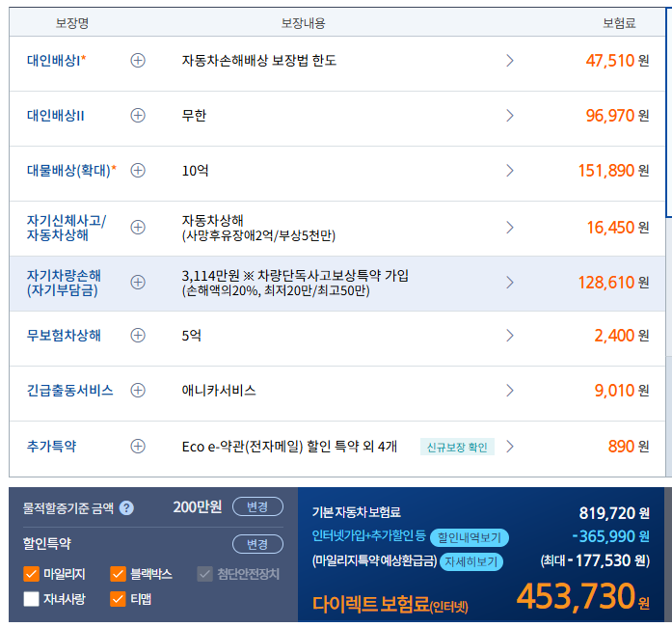Click plus icon for 긴급출동서비스
This screenshot has height=627, width=672.
coord(138,391)
